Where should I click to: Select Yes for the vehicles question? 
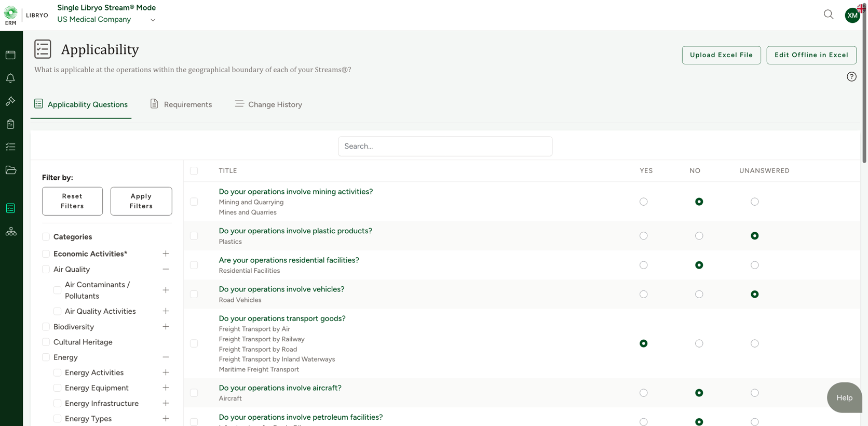click(x=644, y=294)
